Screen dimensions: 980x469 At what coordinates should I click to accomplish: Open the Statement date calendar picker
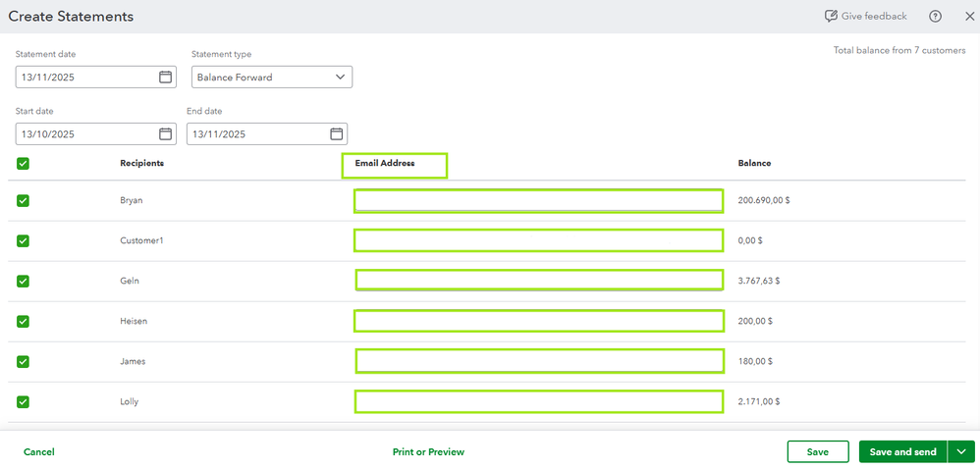click(x=165, y=77)
